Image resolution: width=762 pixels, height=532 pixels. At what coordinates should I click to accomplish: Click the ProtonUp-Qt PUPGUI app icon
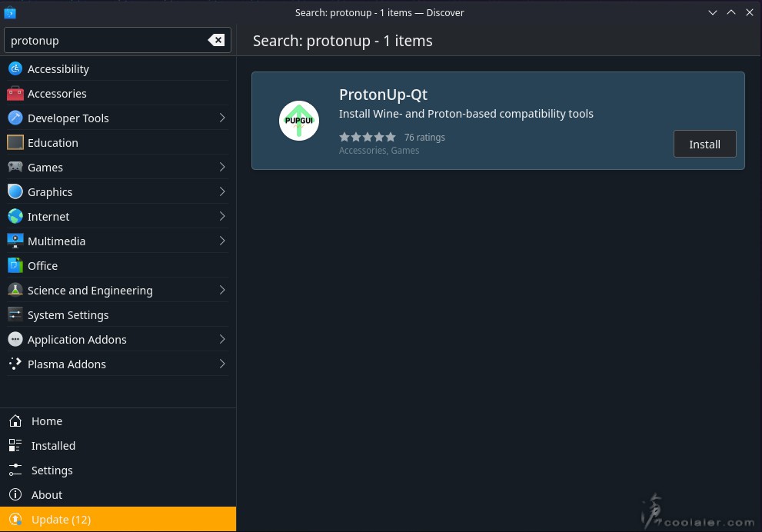pos(299,121)
